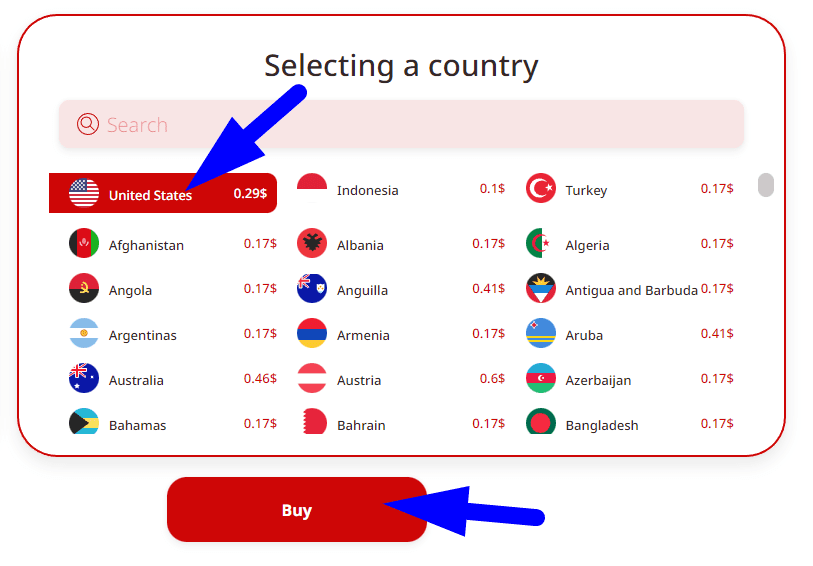Viewport: 813px width, 566px height.
Task: Click the Algeria flag icon
Action: click(541, 243)
